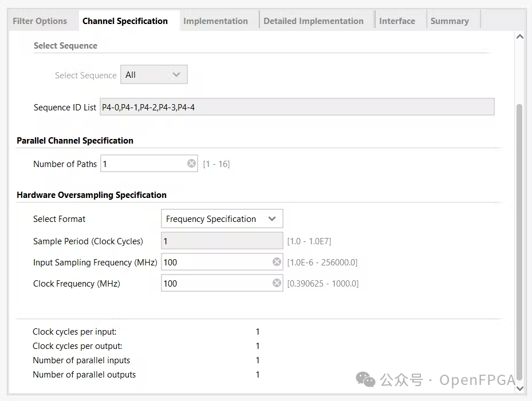The image size is (532, 401).
Task: Click the vertical scrollbar thumb
Action: coord(519,240)
